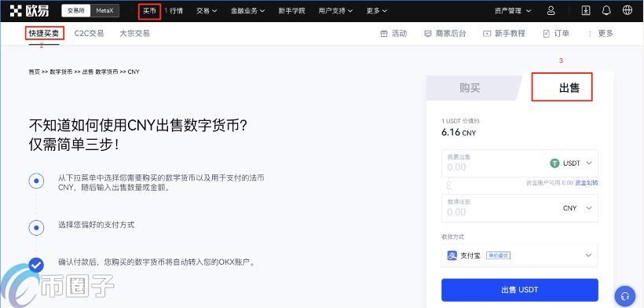Select the C2C交易 tab

[89, 34]
